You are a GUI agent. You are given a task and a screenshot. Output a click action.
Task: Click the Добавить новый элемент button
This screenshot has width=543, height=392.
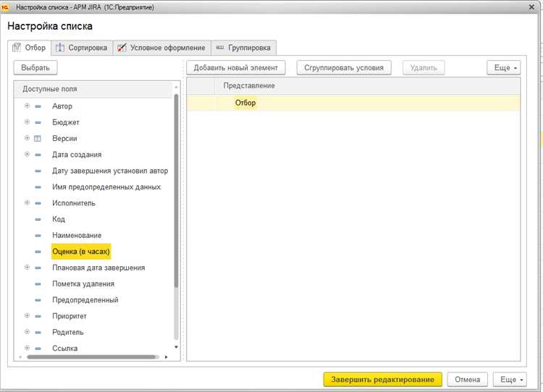click(x=236, y=68)
